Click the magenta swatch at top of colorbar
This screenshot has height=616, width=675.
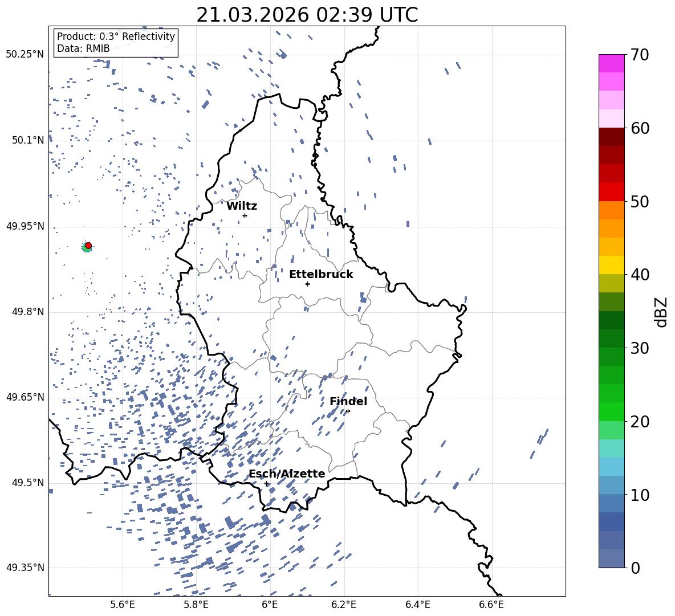point(612,63)
